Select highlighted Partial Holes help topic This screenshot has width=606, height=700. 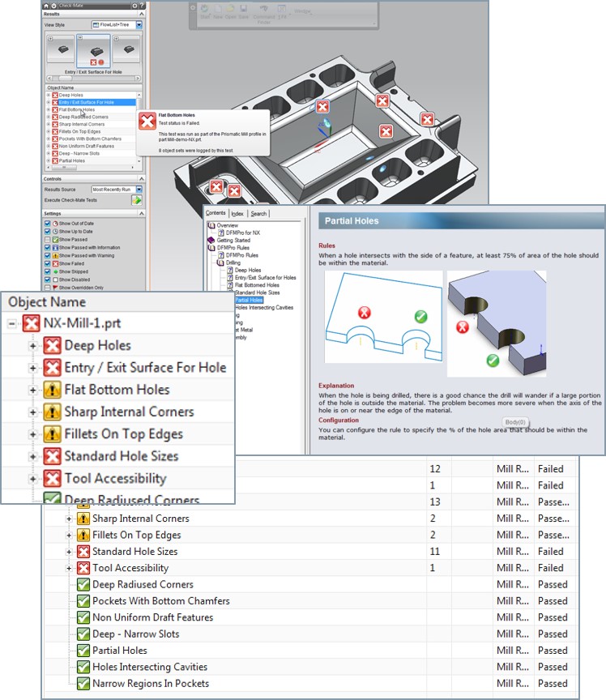click(249, 300)
